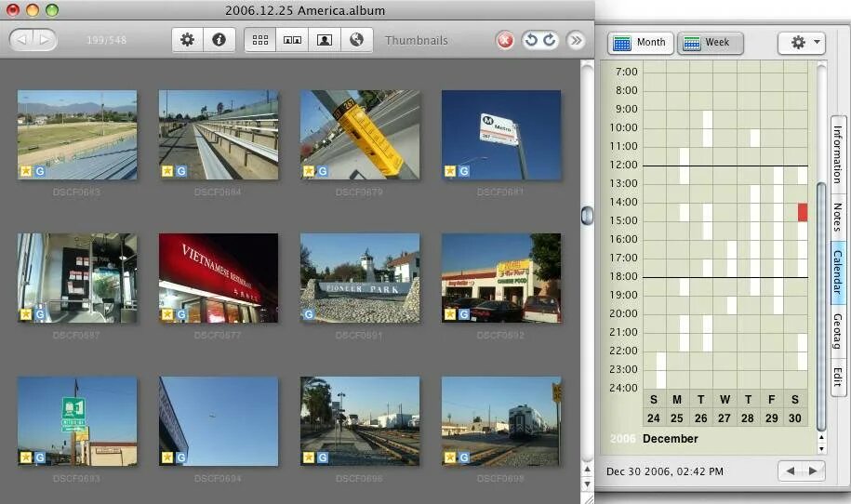Viewport: 851px width, 504px height.
Task: Click geotag G badge on bus interior photo
Action: pos(40,314)
